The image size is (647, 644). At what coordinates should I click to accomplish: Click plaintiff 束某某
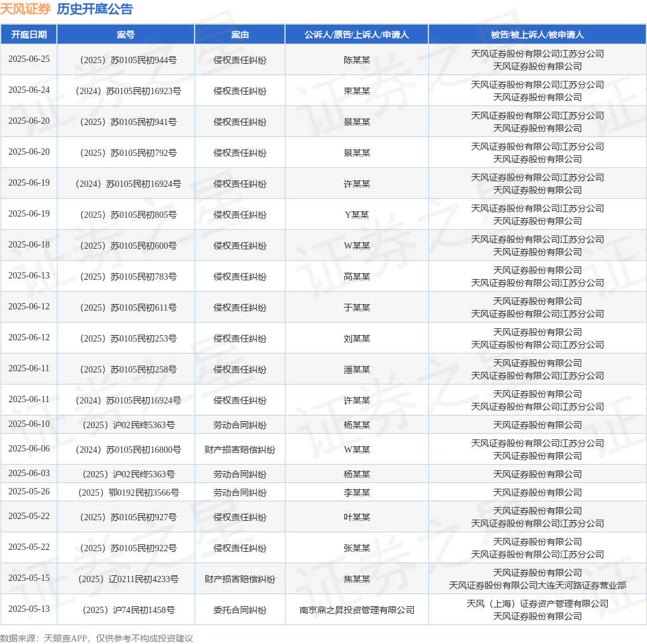(357, 91)
